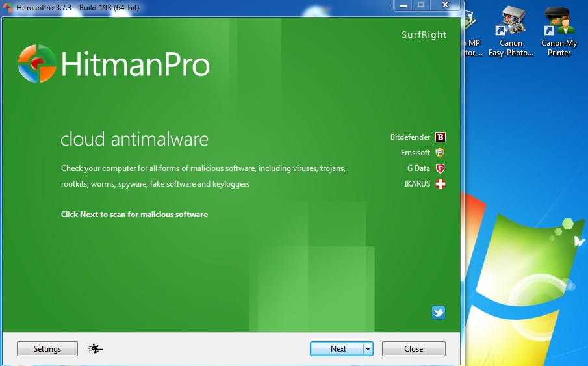Click the 'cloud antimalware' heading
The width and height of the screenshot is (588, 366).
[134, 139]
